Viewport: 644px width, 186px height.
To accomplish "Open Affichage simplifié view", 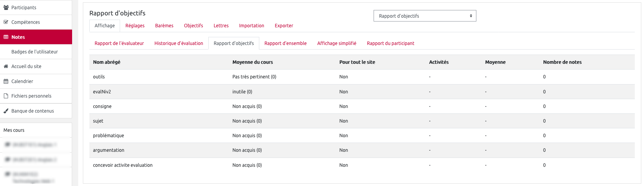I will [337, 43].
